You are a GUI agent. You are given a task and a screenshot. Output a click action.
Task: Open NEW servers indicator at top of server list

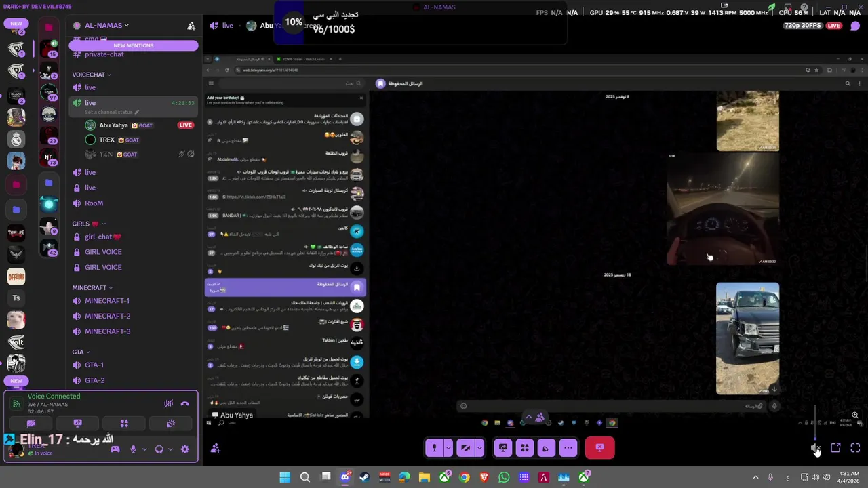pos(16,24)
